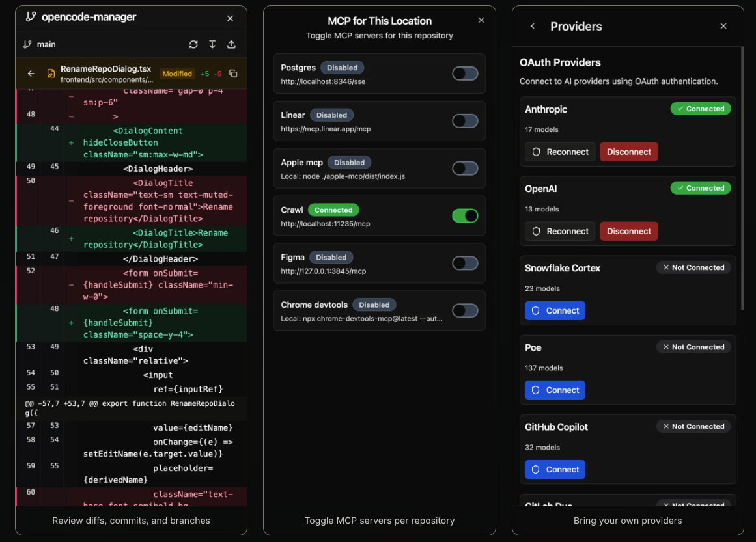Enable the Linear MCP server toggle
The width and height of the screenshot is (756, 542).
tap(465, 121)
